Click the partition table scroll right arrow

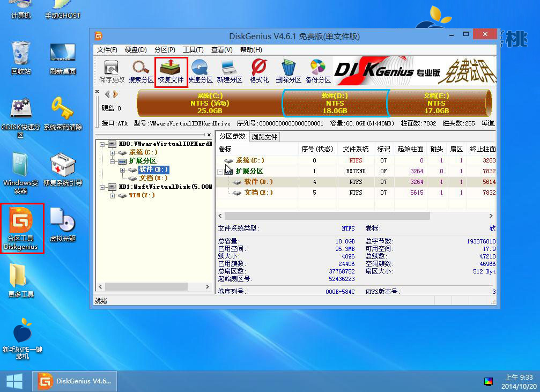click(x=491, y=216)
